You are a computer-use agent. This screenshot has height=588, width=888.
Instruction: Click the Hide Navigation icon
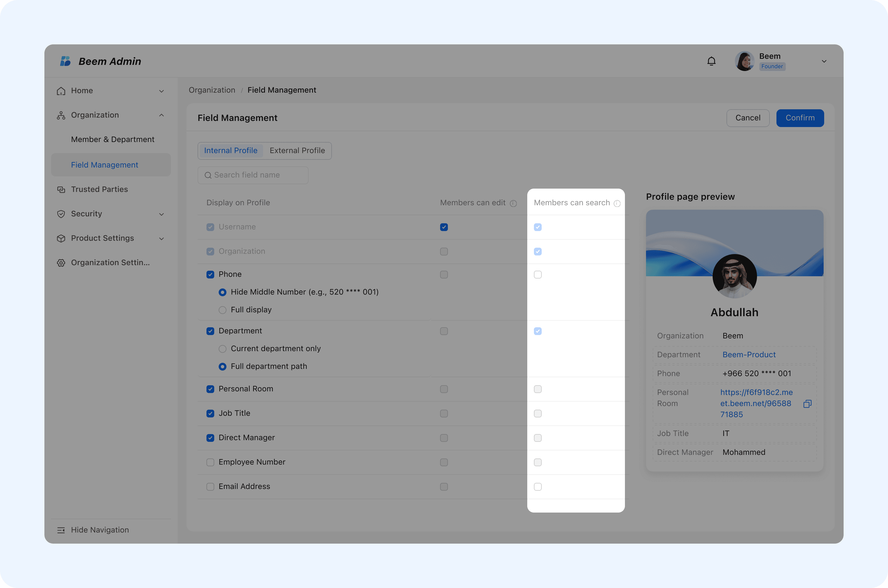(x=61, y=530)
